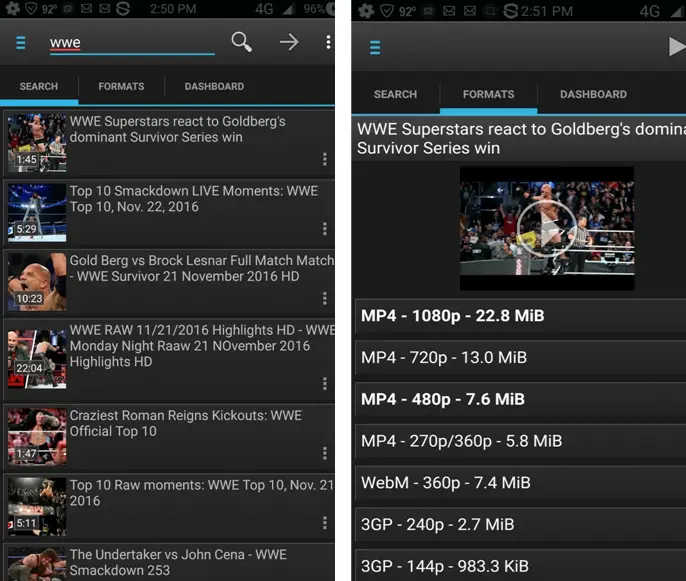Open 'Craziest Roman Reigns Kickouts' title

click(186, 423)
